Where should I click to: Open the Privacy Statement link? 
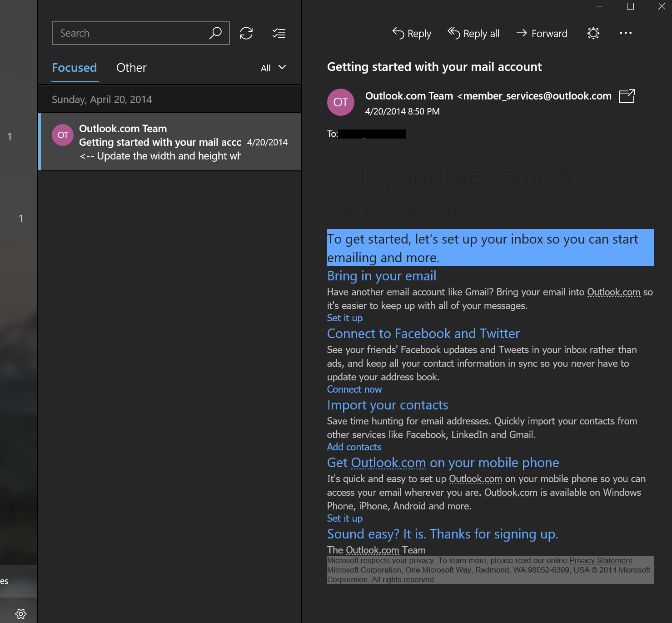point(601,560)
